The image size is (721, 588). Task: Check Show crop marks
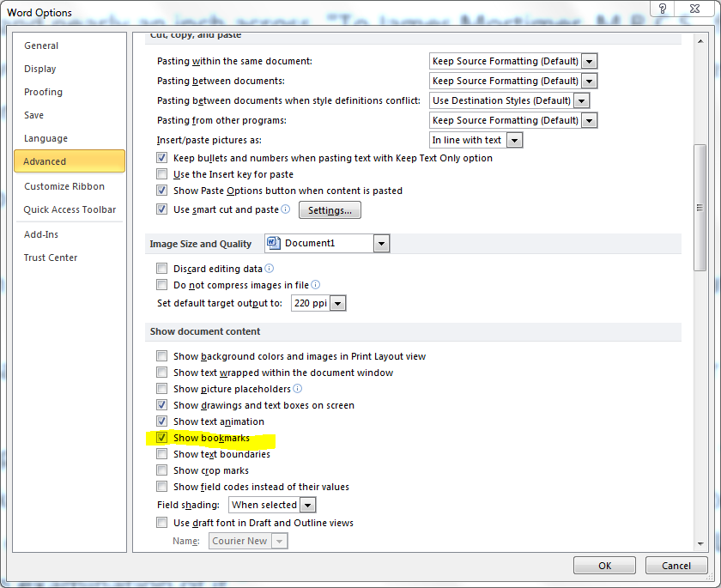tap(162, 470)
